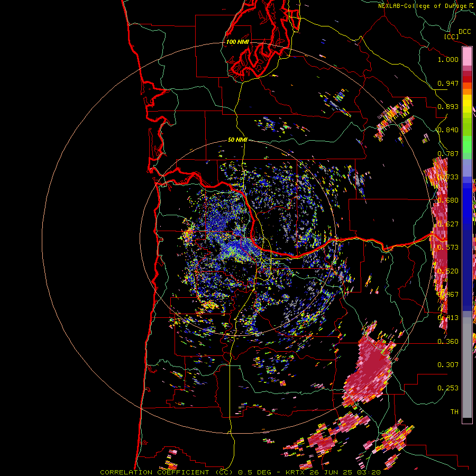476x476 pixels.
Task: Pick the bright green band on the color bar
Action: click(467, 144)
